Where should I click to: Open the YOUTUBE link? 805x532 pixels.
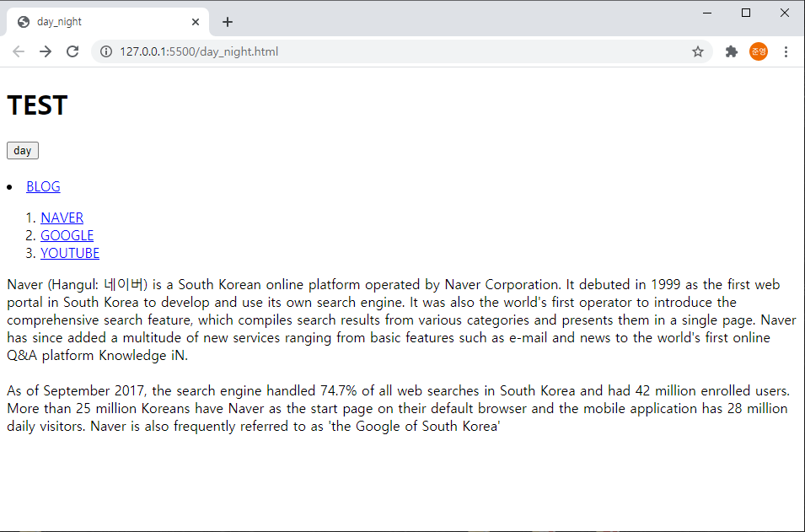(70, 253)
